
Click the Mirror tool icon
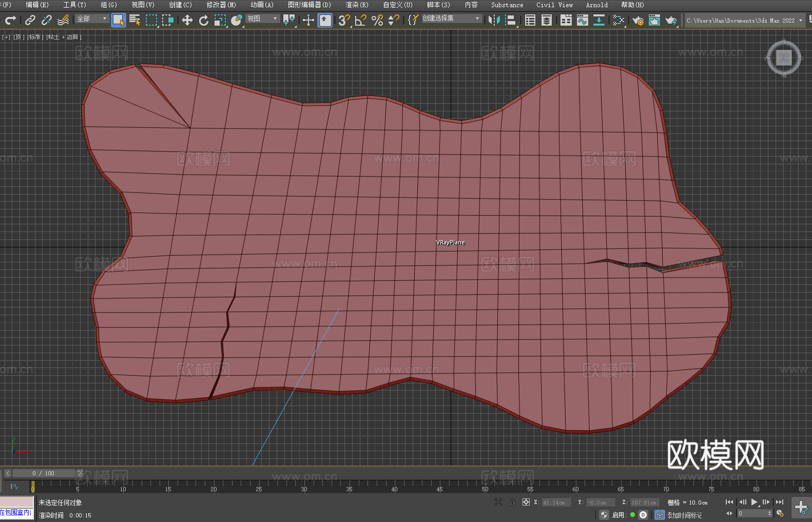494,20
